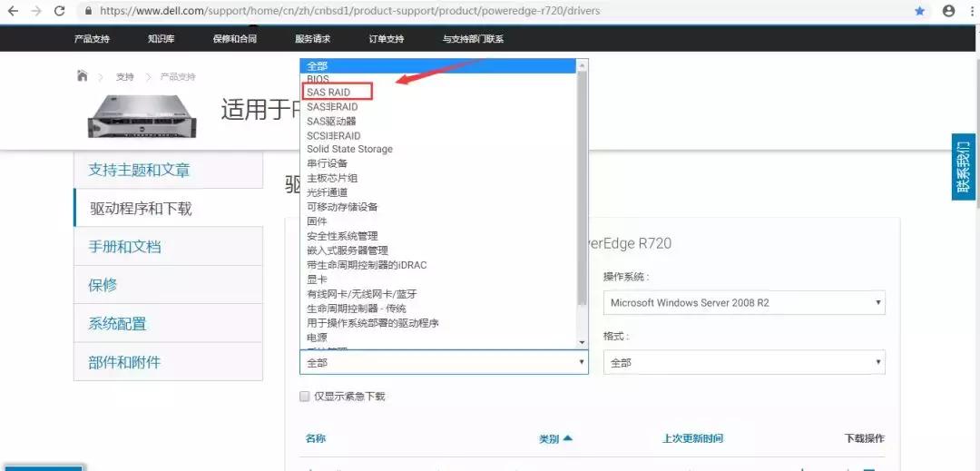Sort by 名称 column header

pos(316,438)
